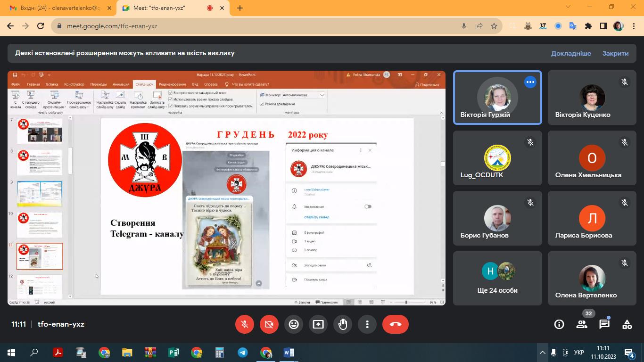Show the participants list with 32 badge

click(x=582, y=324)
